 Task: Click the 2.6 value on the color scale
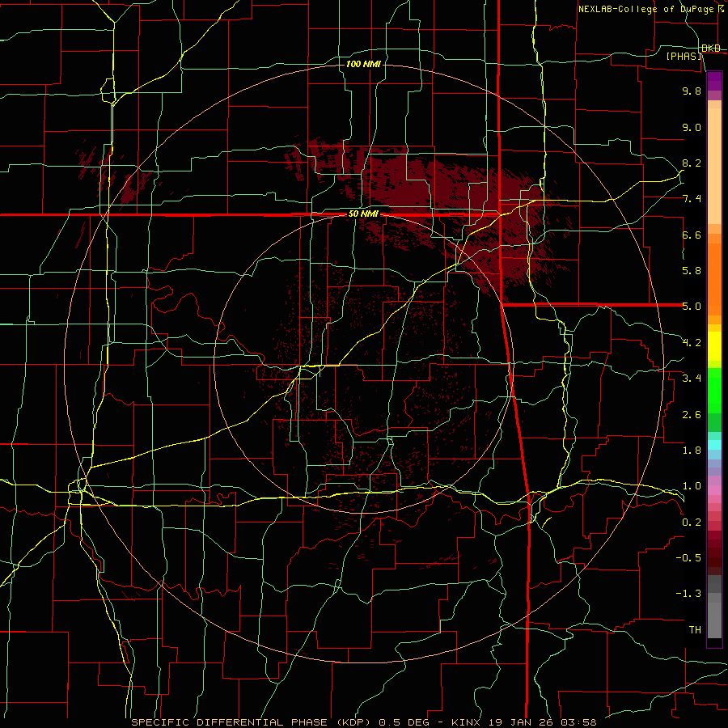pos(692,415)
